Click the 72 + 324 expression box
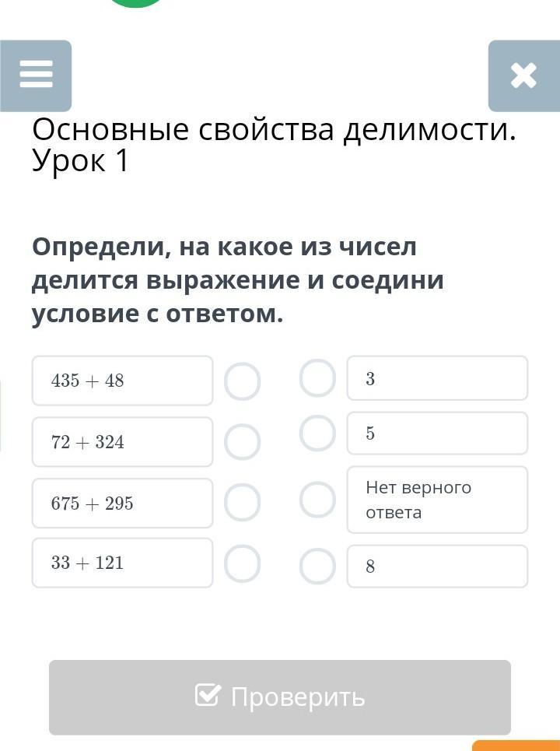The image size is (560, 751). (123, 441)
